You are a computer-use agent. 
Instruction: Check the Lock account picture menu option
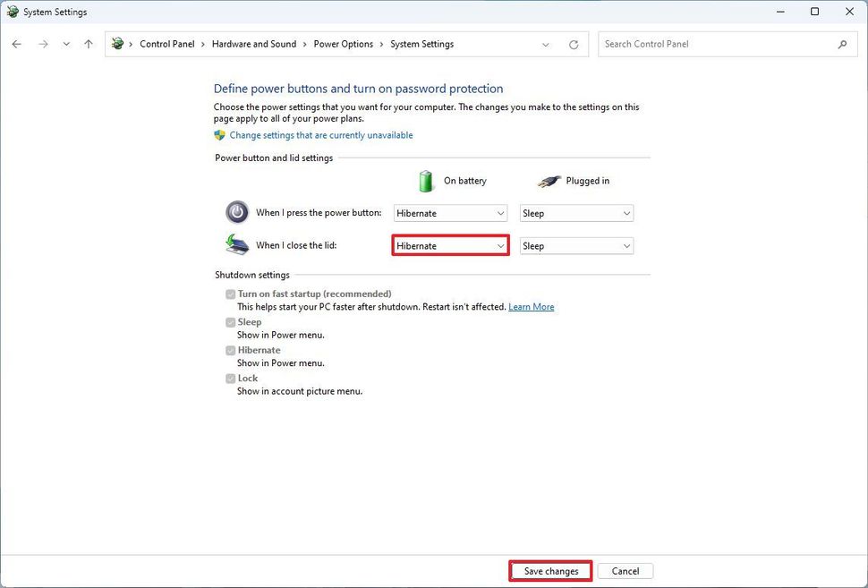pos(231,378)
